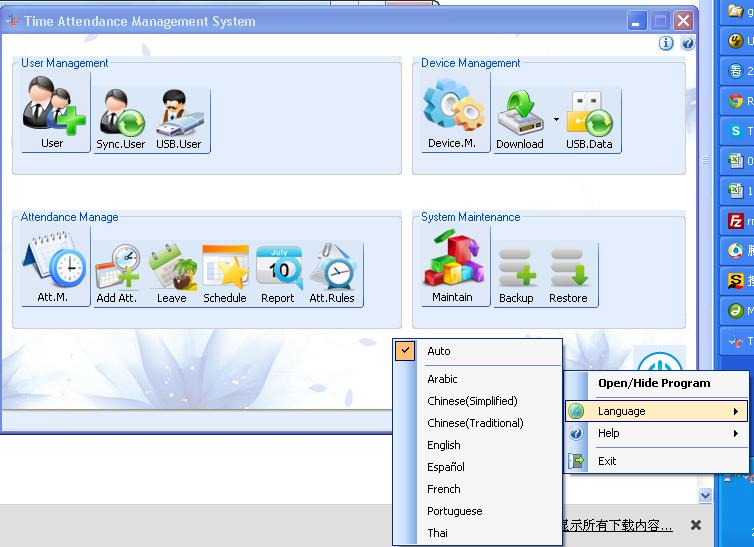Expand the Language submenu
The image size is (754, 547).
(656, 411)
